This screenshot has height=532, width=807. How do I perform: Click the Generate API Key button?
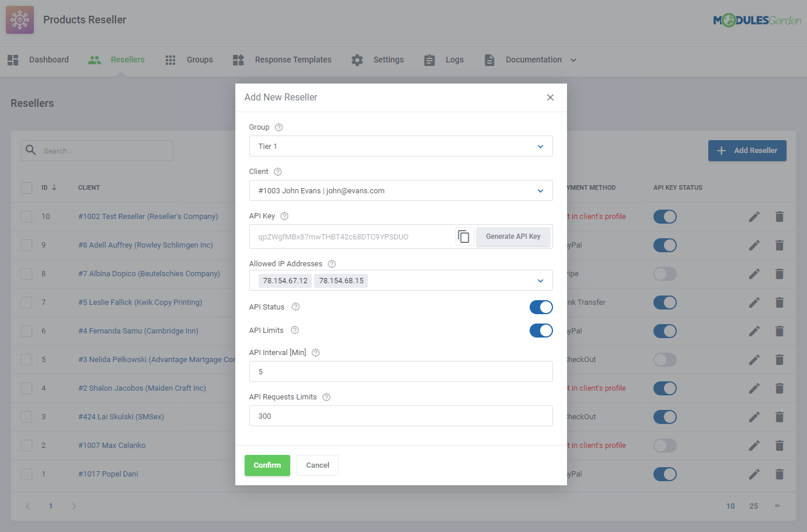[513, 237]
